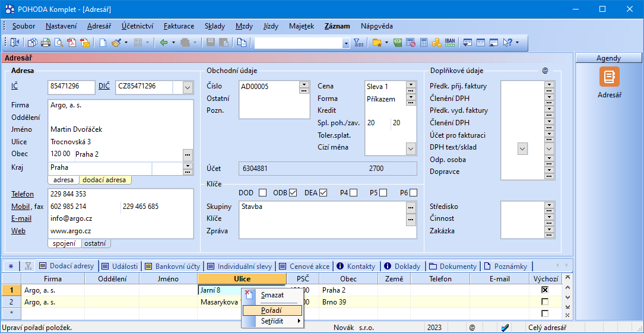Click the E-mail label link

[21, 218]
